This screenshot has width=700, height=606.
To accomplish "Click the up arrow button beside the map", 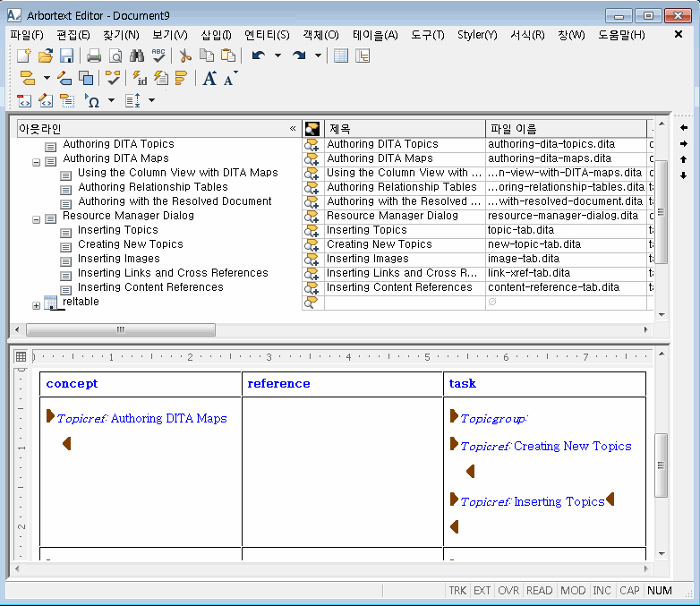I will 684,159.
